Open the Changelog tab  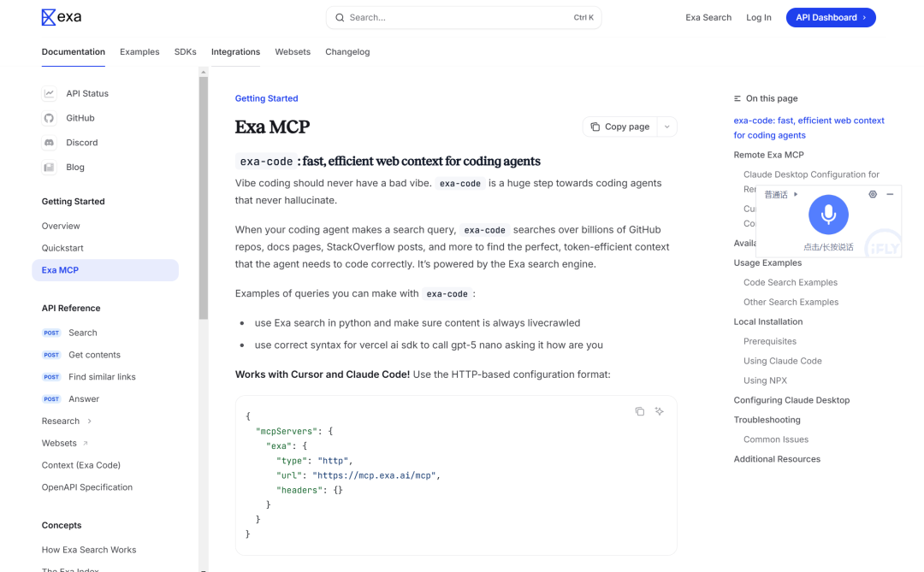click(347, 52)
